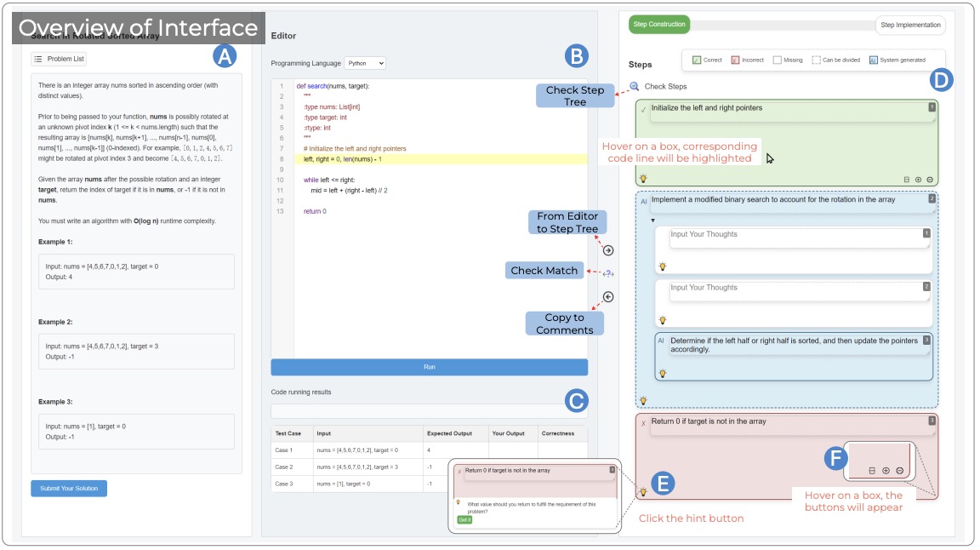Click the Check Match question mark icon
This screenshot has height=550, width=980.
coord(608,273)
